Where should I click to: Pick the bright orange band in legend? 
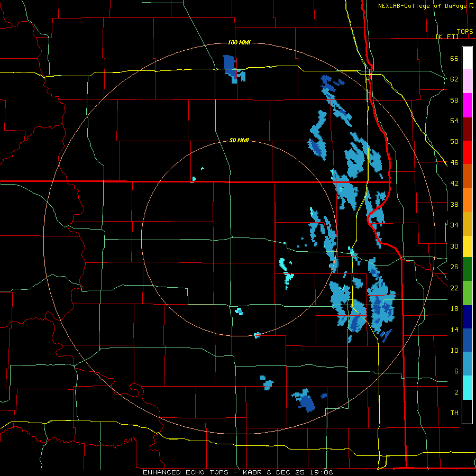point(467,200)
